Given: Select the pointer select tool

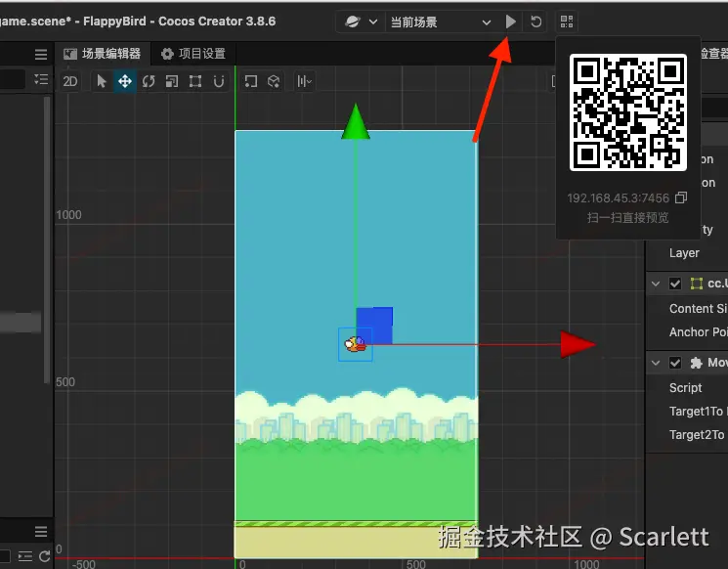Looking at the screenshot, I should [x=102, y=81].
